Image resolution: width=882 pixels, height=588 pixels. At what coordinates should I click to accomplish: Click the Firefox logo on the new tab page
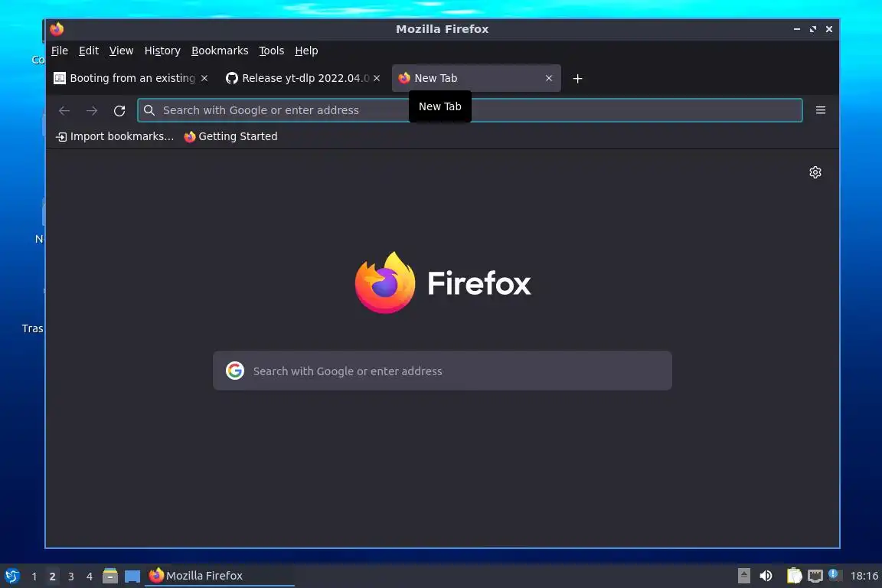385,283
